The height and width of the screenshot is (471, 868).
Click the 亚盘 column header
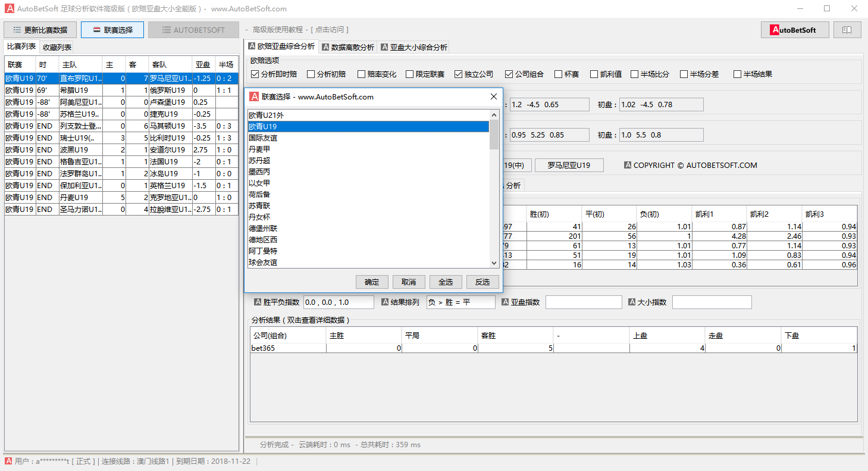(203, 64)
